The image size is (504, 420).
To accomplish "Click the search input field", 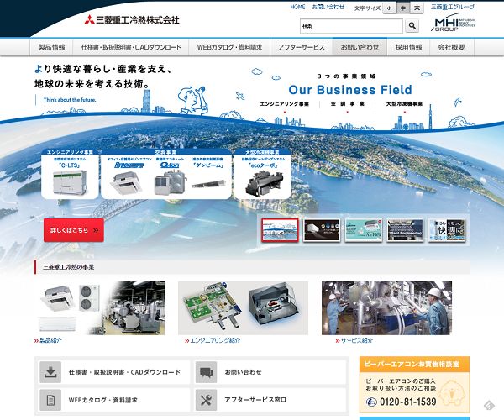I will (x=351, y=26).
